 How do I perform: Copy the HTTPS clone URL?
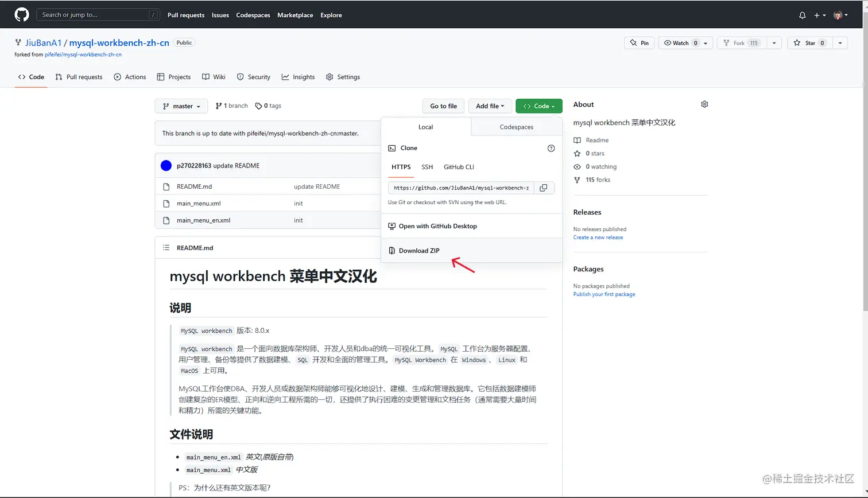(544, 188)
